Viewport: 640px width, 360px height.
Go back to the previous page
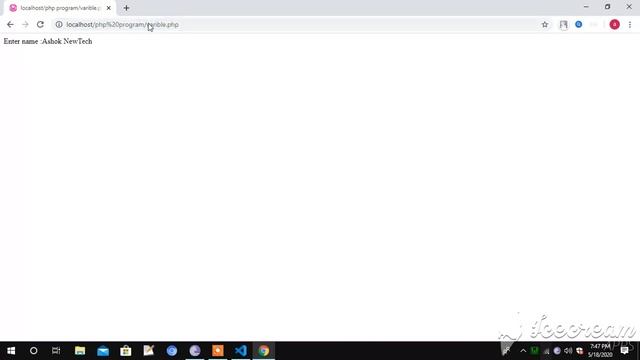[x=10, y=24]
